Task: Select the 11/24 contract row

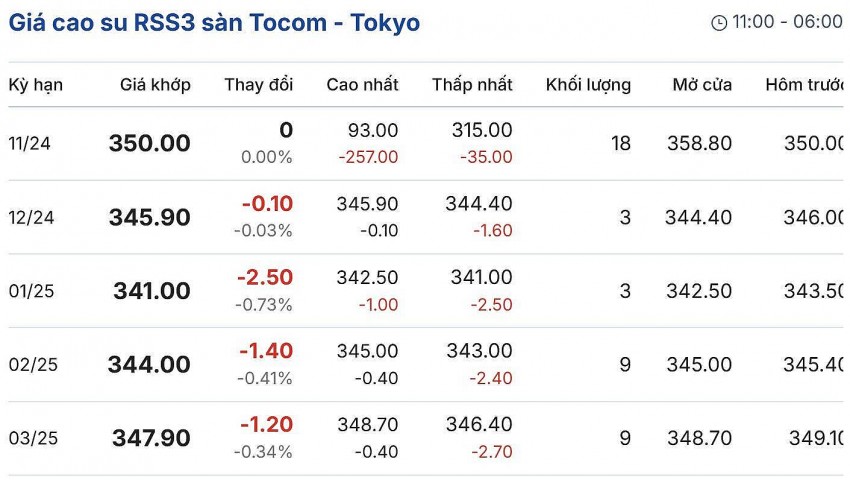Action: click(x=30, y=144)
